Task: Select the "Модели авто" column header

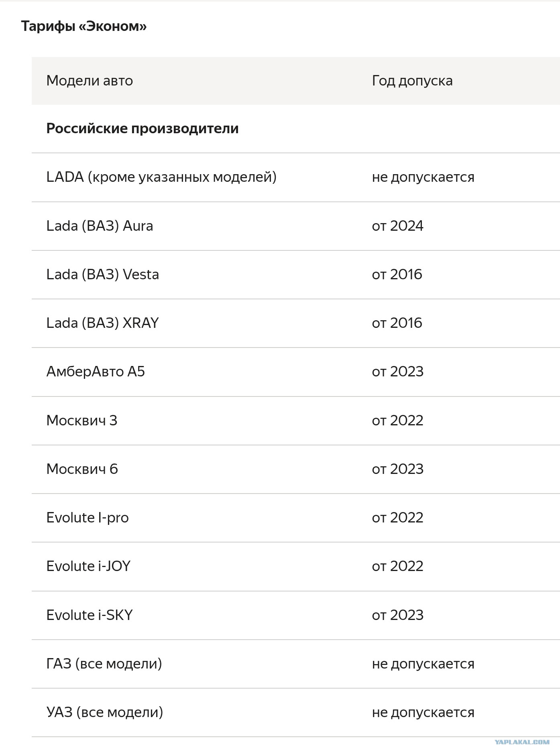Action: click(x=90, y=81)
